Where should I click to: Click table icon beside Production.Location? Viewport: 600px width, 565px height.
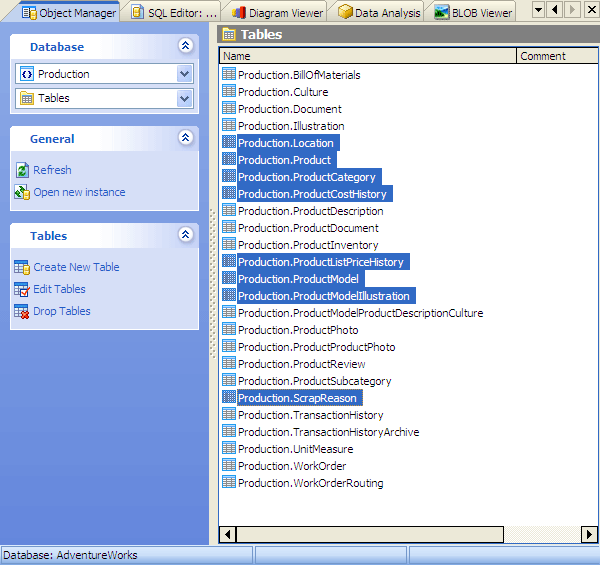point(229,142)
